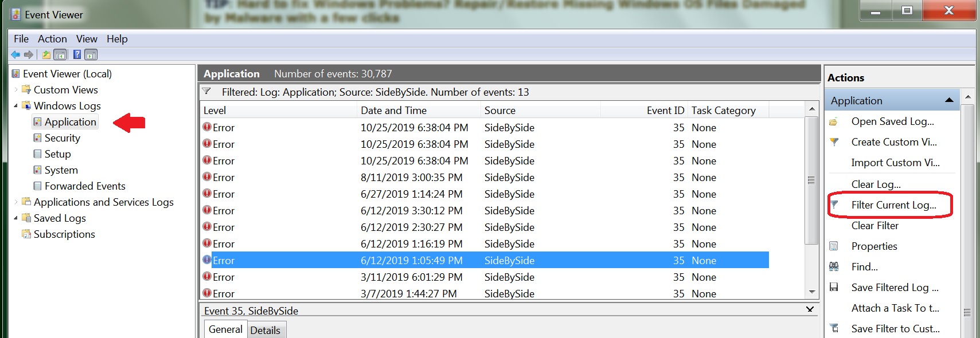Sort by Task Category column header

[728, 111]
